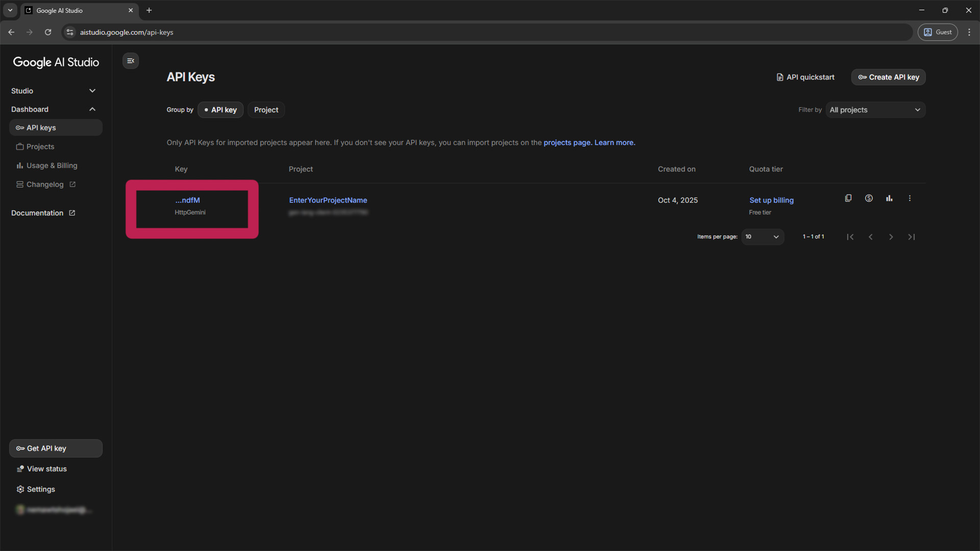Open the API quickstart link
The width and height of the screenshot is (980, 551).
pyautogui.click(x=805, y=77)
